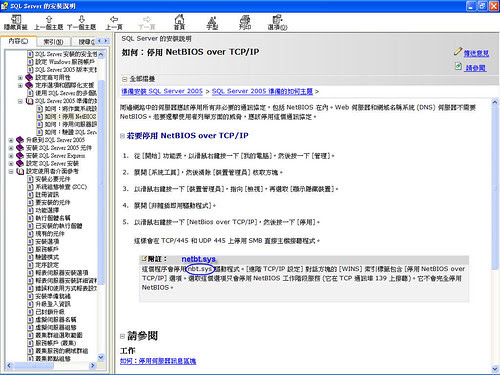This screenshot has width=500, height=375.
Task: Open the send feedback link at top right
Action: (x=476, y=53)
